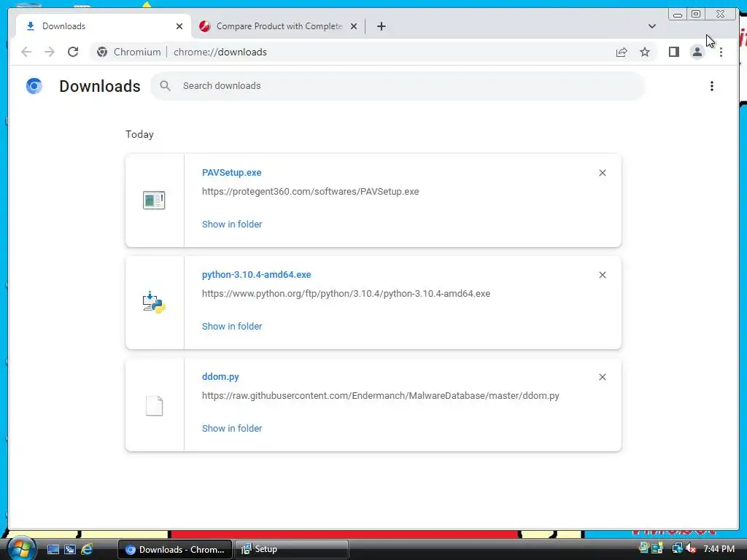Open the python-3.10.4-amd64.exe file link
The height and width of the screenshot is (560, 747).
[256, 274]
